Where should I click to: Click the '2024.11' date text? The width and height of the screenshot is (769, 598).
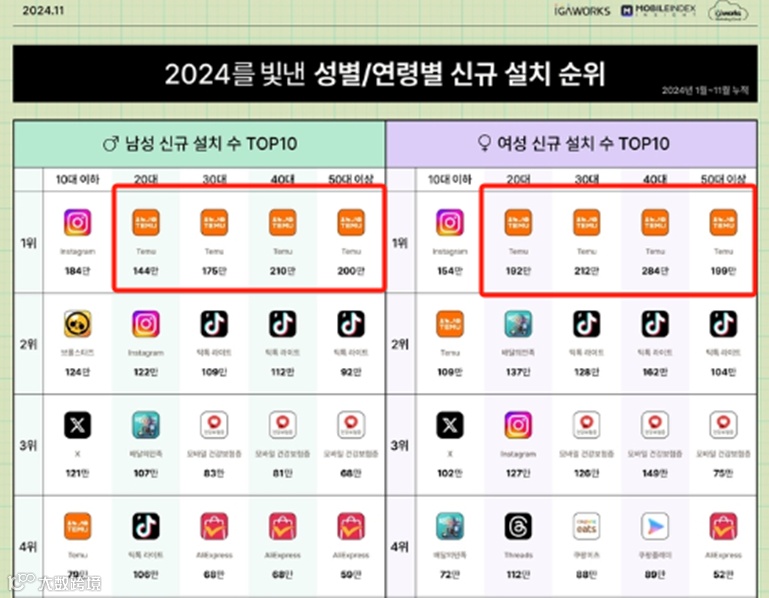(x=43, y=10)
